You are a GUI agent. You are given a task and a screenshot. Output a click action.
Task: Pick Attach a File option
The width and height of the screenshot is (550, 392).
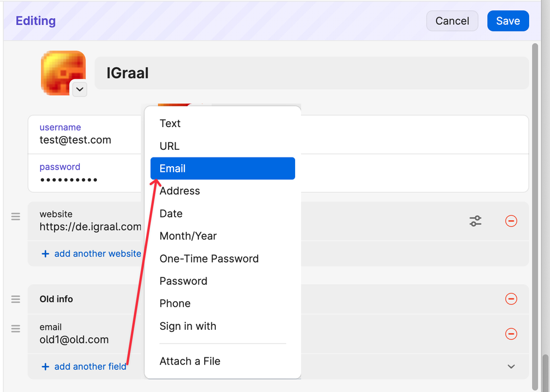(190, 361)
